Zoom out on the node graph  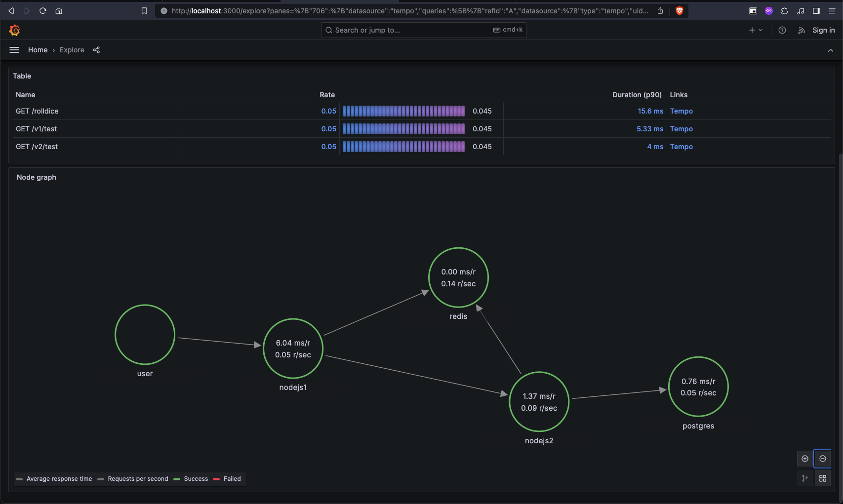point(823,459)
